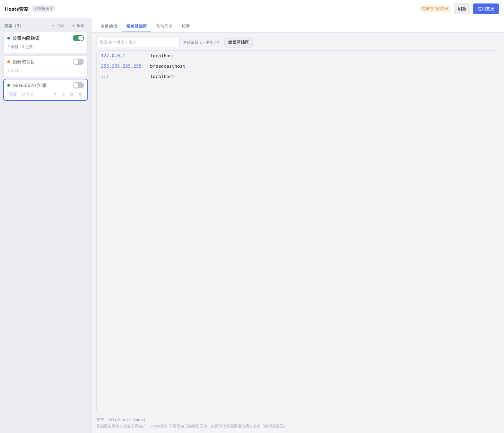504x433 pixels.
Task: Open the 备份回滚 tab
Action: (164, 26)
